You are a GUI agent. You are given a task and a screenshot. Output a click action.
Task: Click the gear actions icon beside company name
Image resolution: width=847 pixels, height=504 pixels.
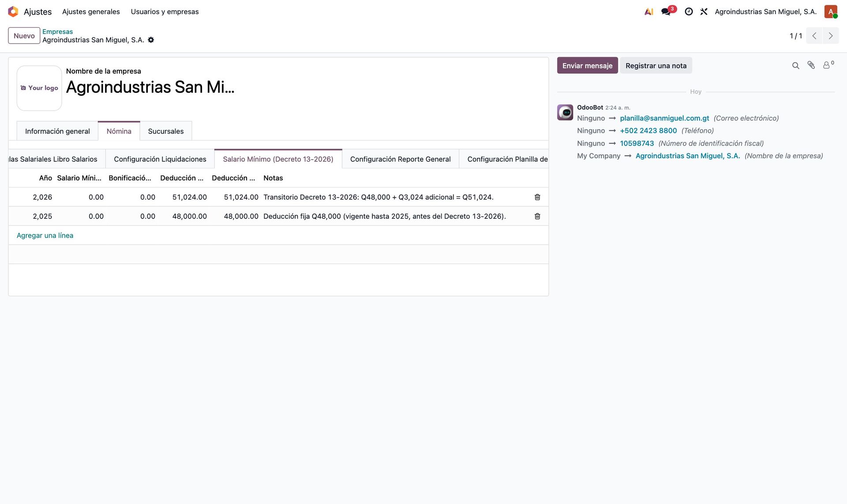(151, 40)
